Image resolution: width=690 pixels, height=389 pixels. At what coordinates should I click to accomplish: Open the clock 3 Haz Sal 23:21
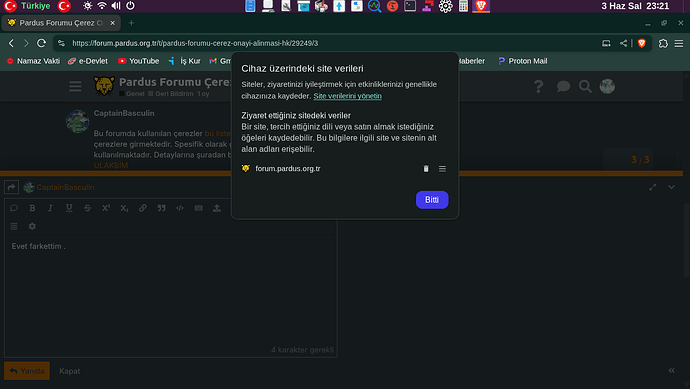635,6
